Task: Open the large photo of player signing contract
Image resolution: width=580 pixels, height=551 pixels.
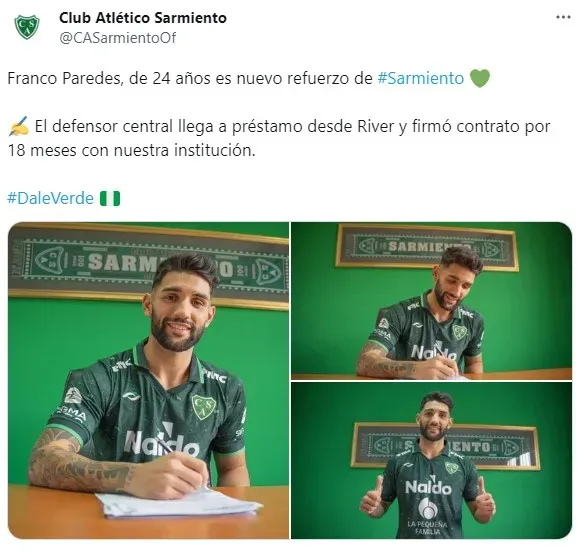Action: (x=148, y=380)
